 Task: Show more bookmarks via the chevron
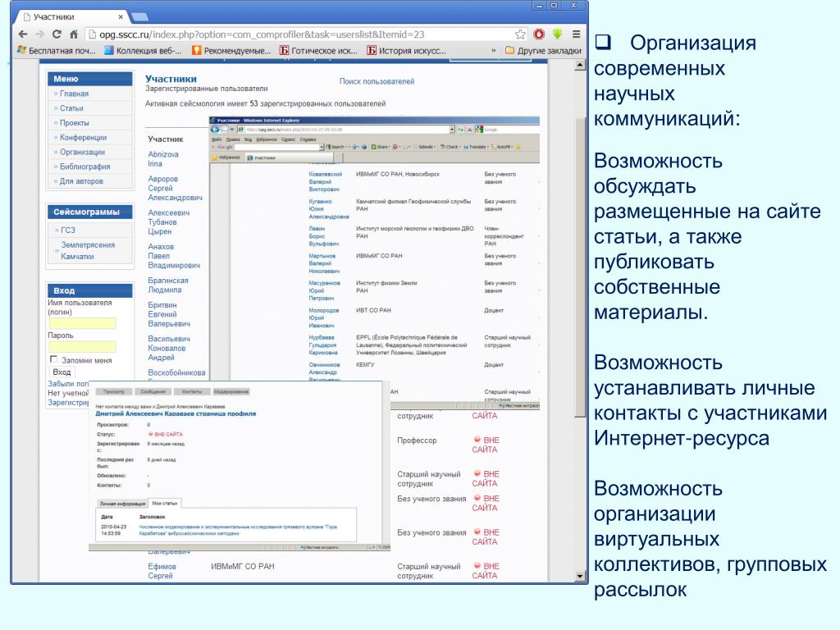click(493, 50)
